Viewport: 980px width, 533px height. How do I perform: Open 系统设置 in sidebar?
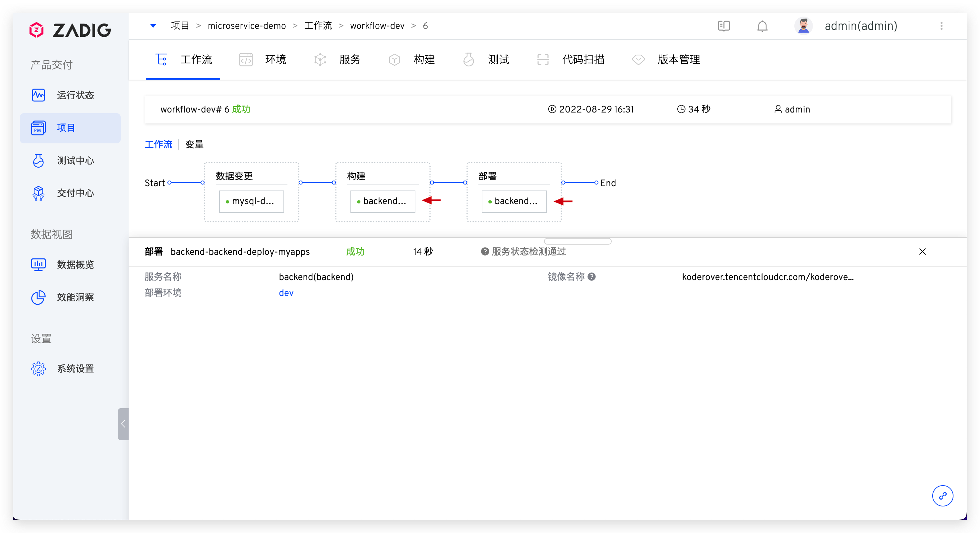point(75,368)
